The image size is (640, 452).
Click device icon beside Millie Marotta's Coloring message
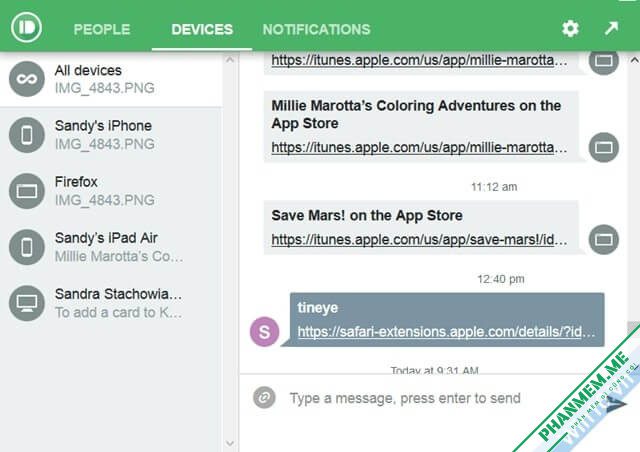tap(604, 147)
